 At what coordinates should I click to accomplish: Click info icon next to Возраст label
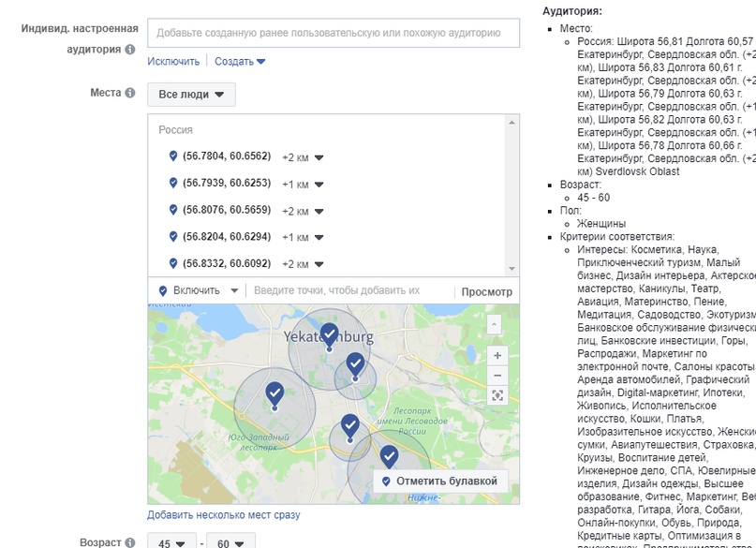point(130,542)
